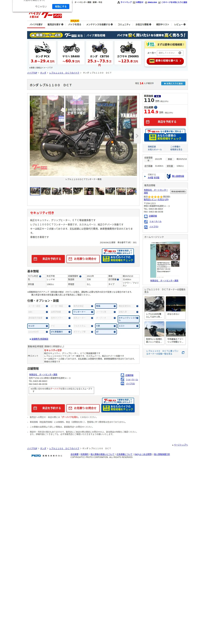Click help icon next to 走行距離 in table
Screen dimensions: 215x644
[118, 280]
